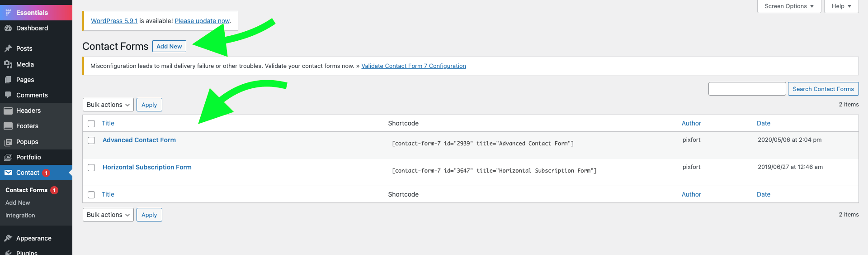
Task: Click the Popups icon in sidebar
Action: [8, 142]
